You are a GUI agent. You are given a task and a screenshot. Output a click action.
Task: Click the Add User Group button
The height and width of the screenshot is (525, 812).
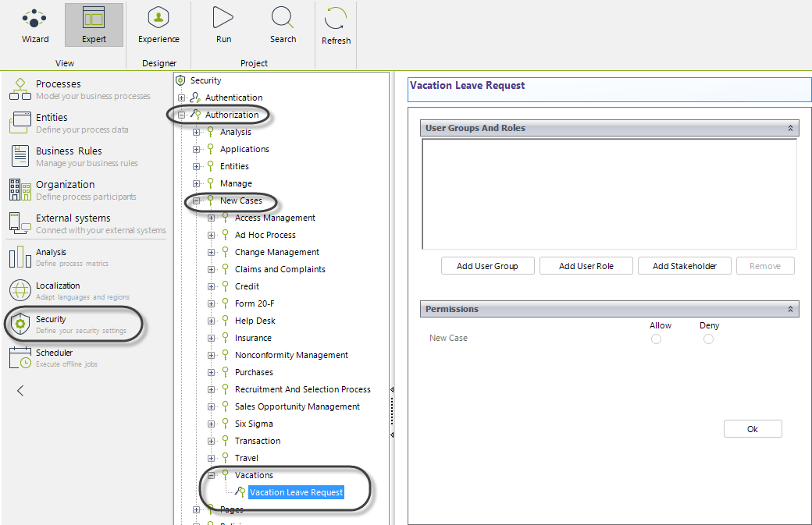(x=487, y=266)
